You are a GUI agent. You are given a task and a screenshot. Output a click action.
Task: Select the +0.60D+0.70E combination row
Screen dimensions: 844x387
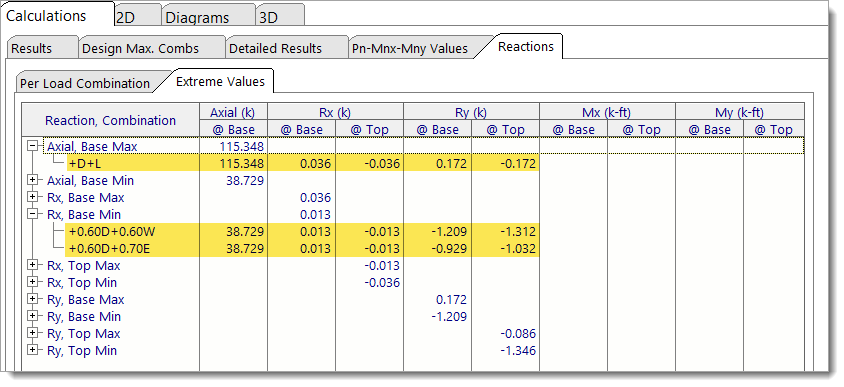(303, 249)
